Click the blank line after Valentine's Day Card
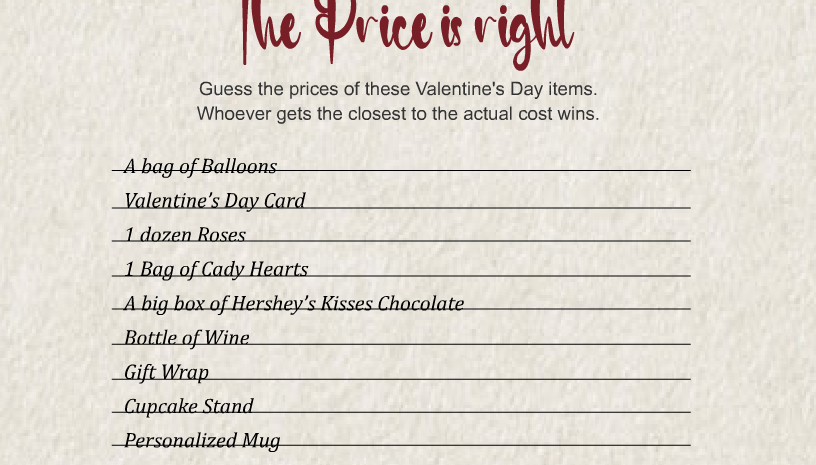The image size is (816, 465). 498,208
